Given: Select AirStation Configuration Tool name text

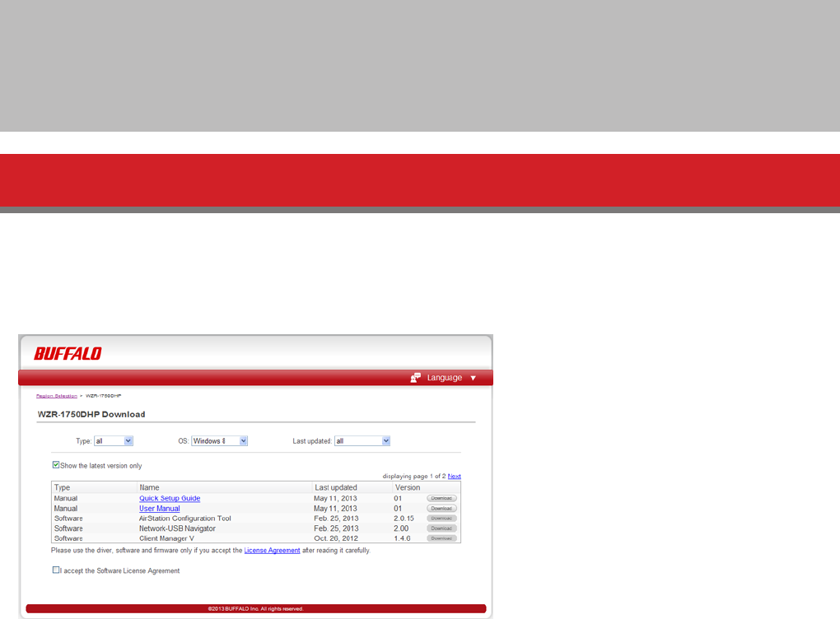Looking at the screenshot, I should coord(185,519).
